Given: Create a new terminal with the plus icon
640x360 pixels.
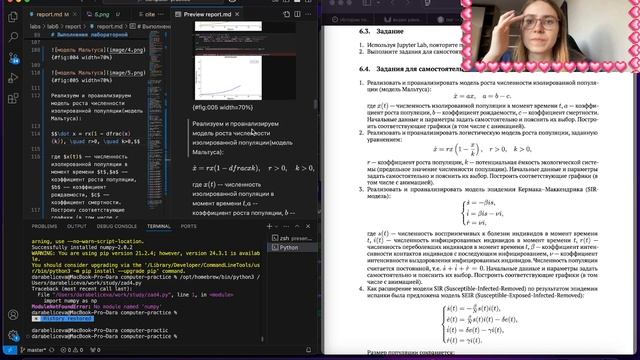Looking at the screenshot, I should coord(269,226).
